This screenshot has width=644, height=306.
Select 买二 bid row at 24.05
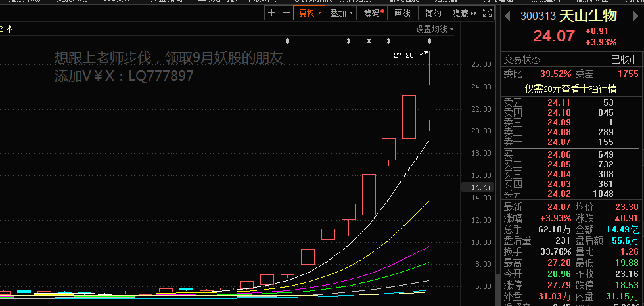coord(571,164)
